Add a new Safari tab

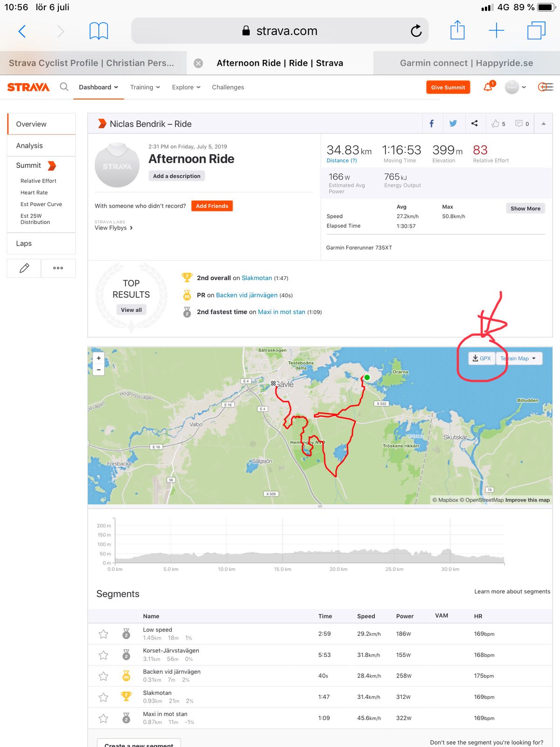pos(497,31)
